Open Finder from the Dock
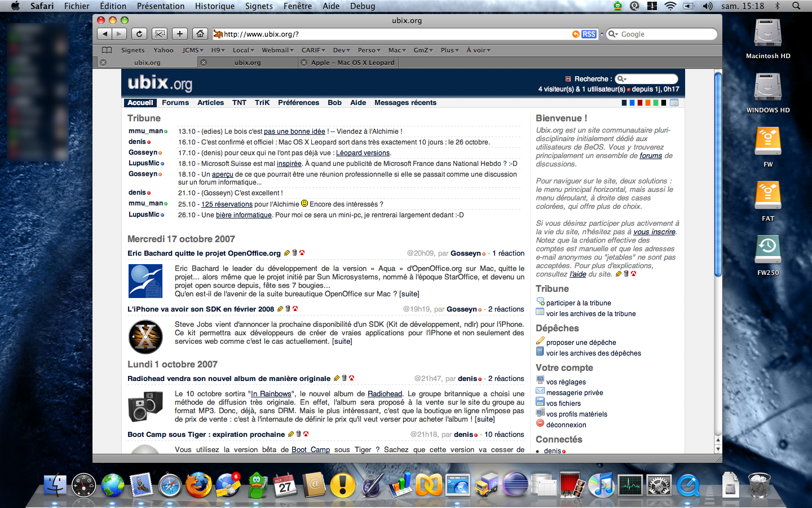812x508 pixels. [55, 485]
